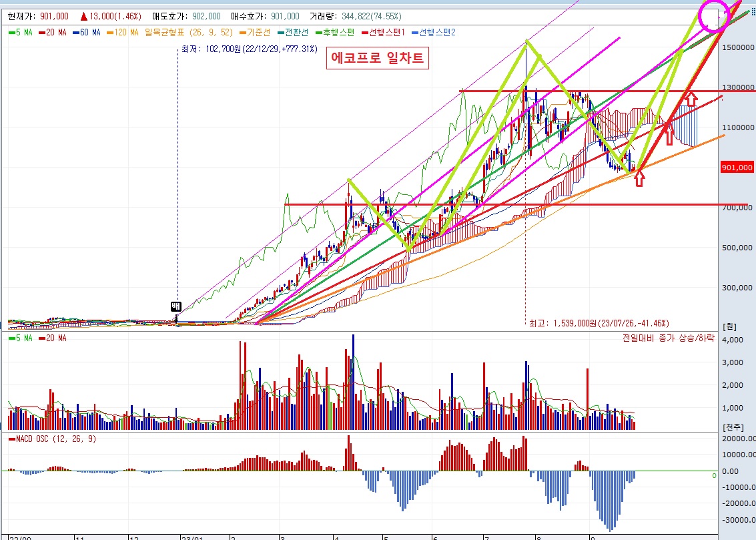Click the 배 dividend marker icon
This screenshot has height=540, width=756.
pos(176,306)
